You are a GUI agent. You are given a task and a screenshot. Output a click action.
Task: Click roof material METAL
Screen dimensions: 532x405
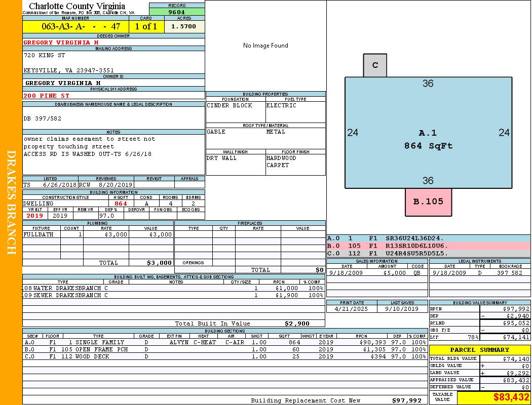(x=276, y=132)
